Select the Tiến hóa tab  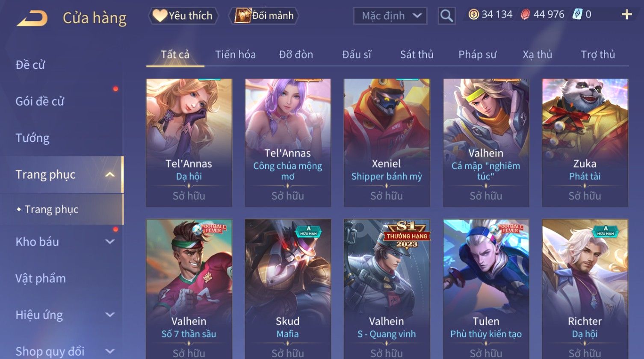tap(235, 55)
